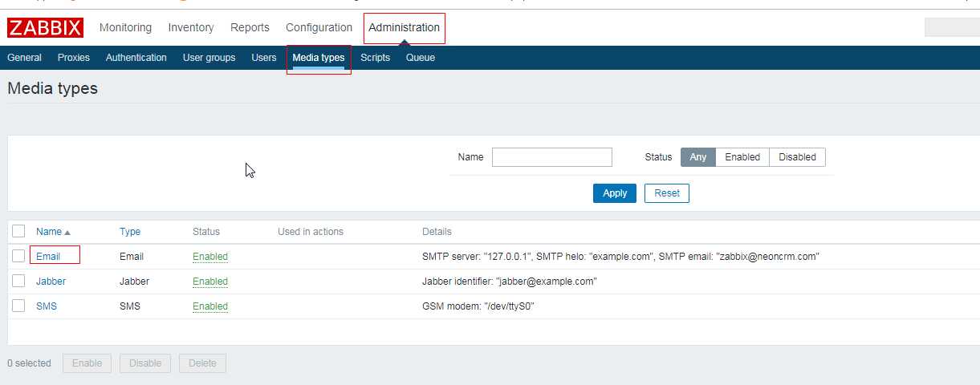Image resolution: width=980 pixels, height=385 pixels.
Task: Check the Jabber row checkbox
Action: 18,281
